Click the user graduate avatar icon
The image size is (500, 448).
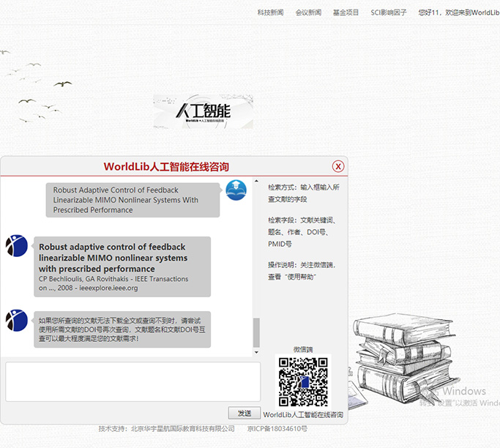click(x=236, y=190)
